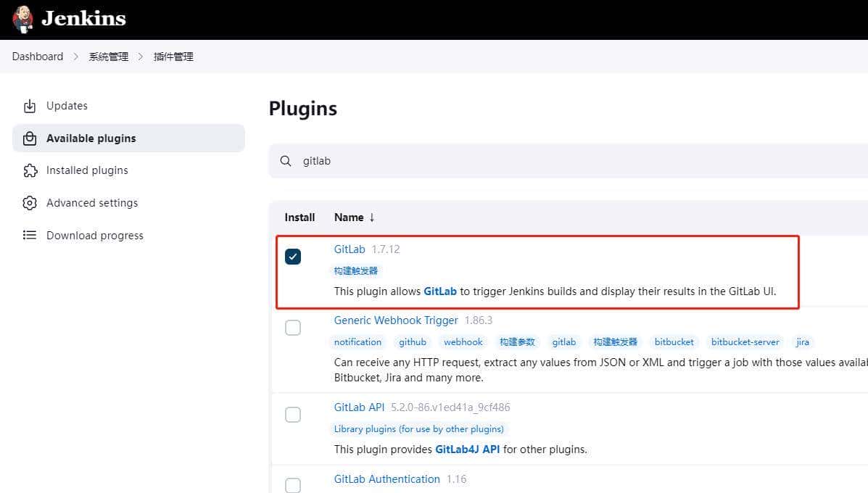Image resolution: width=868 pixels, height=493 pixels.
Task: Open Download progress via its list icon
Action: [30, 235]
